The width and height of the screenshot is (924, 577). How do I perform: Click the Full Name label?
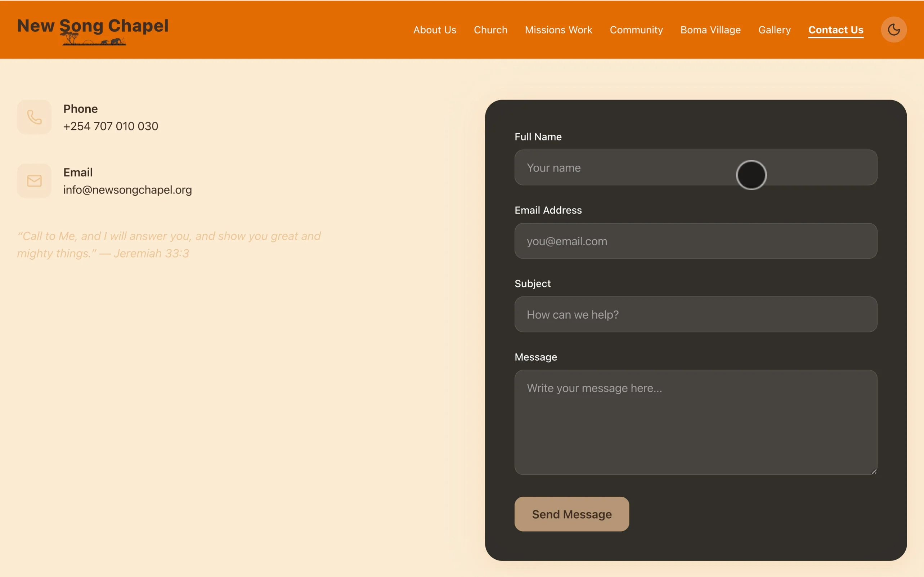[538, 137]
